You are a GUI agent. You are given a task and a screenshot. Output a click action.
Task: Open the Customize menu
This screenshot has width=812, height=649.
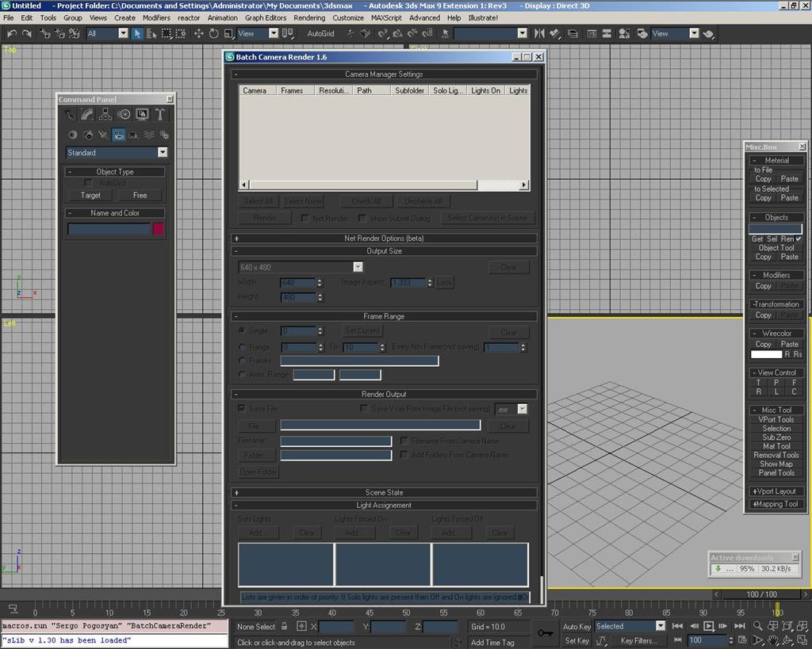(348, 17)
